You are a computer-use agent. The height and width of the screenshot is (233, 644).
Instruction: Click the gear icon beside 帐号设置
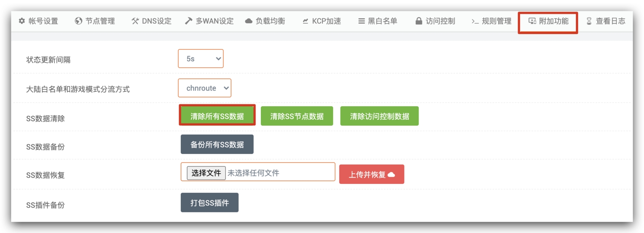22,21
